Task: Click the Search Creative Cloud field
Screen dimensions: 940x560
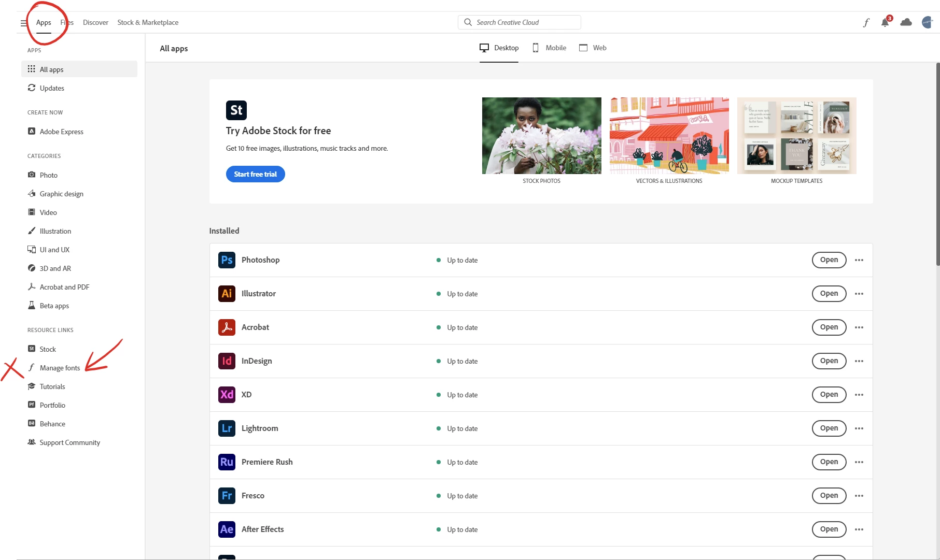Action: (x=520, y=22)
